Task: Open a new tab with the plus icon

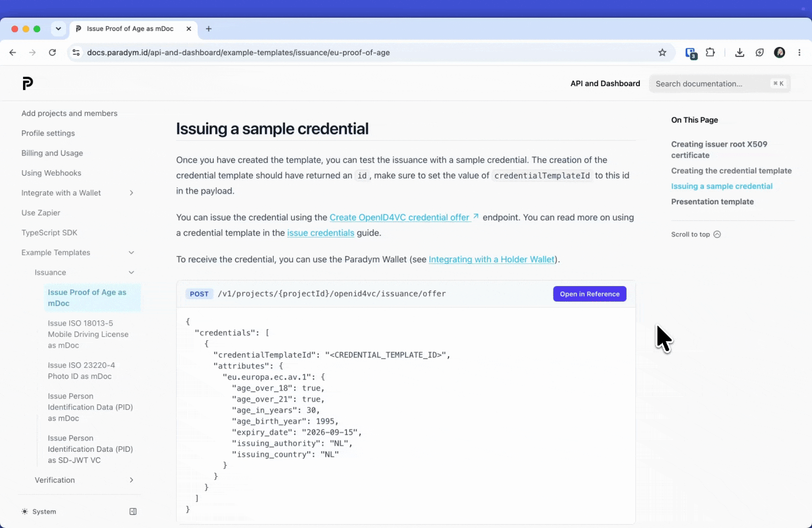Action: click(x=209, y=29)
